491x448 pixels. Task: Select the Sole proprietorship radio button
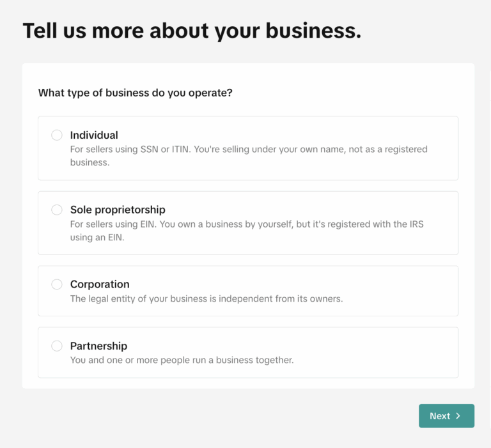coord(57,210)
